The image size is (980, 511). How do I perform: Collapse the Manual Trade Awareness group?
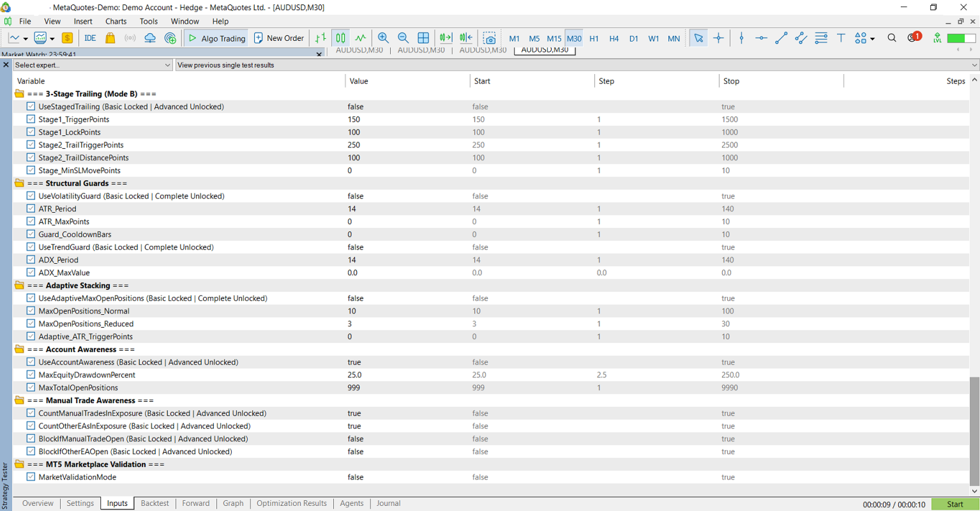(x=19, y=400)
